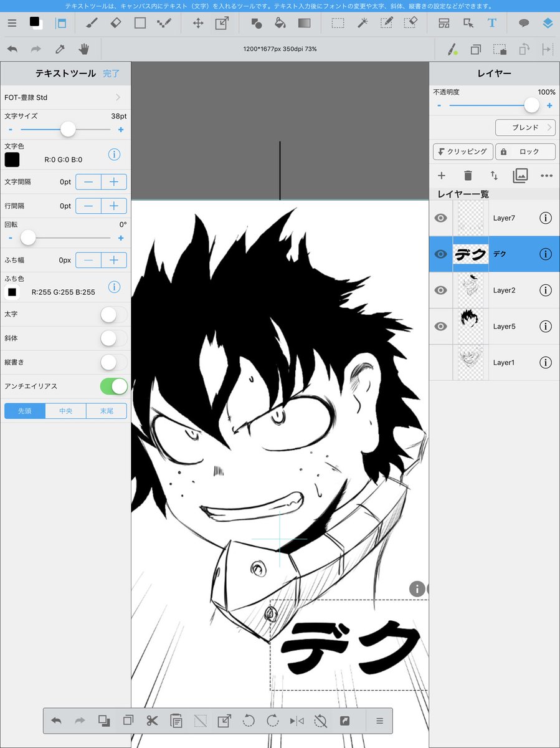The height and width of the screenshot is (748, 560).
Task: Undo with the top toolbar arrow
Action: point(12,49)
